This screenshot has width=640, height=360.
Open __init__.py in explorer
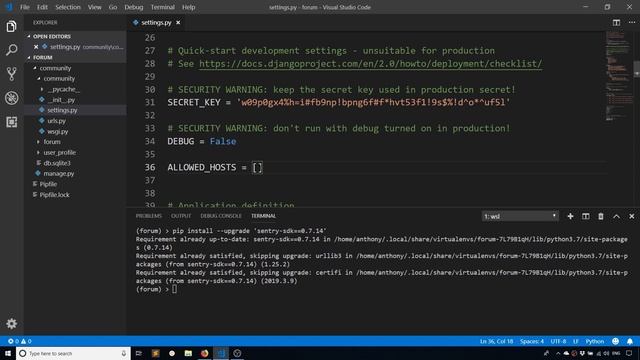tap(61, 100)
